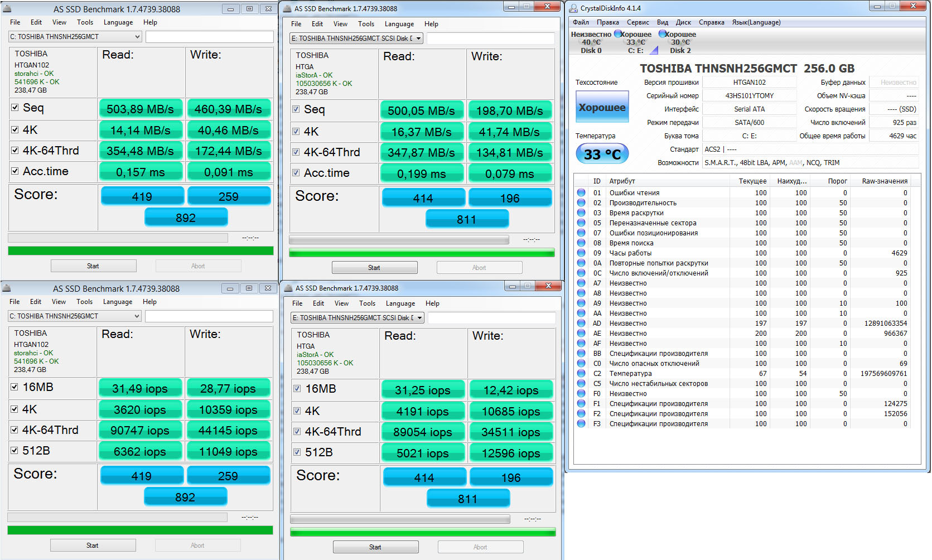Open the Language menu in the E: iops window
The width and height of the screenshot is (932, 560).
click(x=400, y=303)
